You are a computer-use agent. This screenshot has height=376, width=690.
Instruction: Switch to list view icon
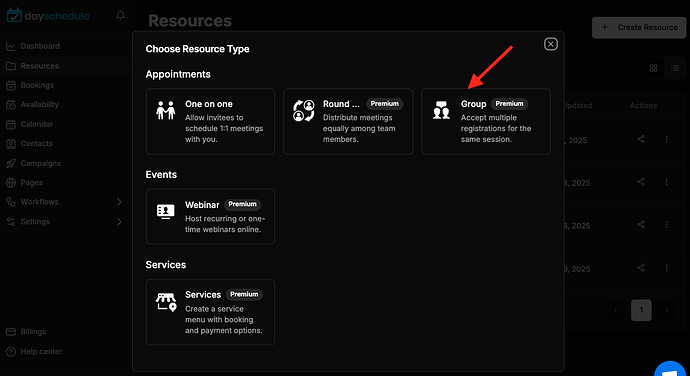pos(675,68)
